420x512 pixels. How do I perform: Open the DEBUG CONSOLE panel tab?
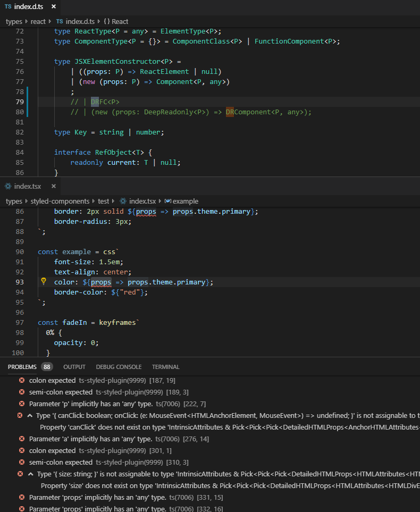tap(119, 367)
